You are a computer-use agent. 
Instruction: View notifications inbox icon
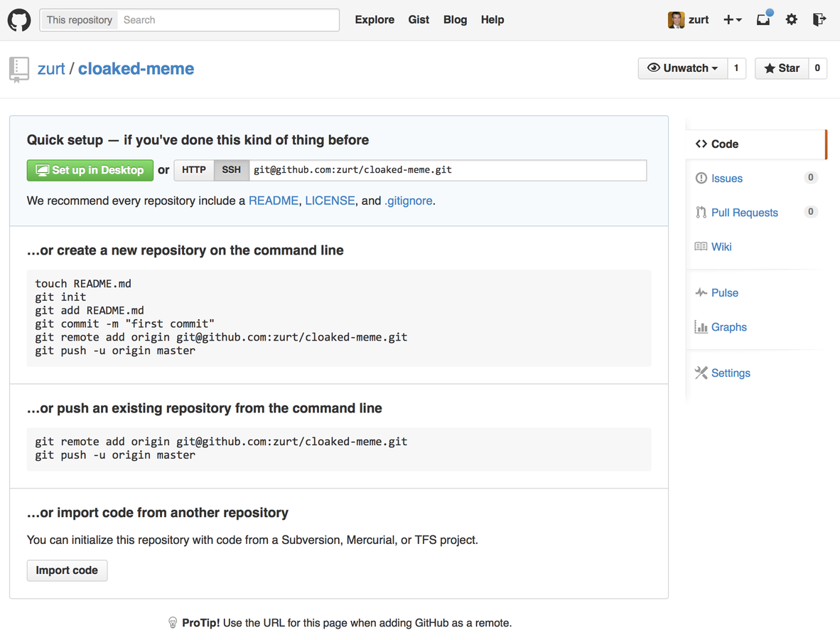pyautogui.click(x=765, y=18)
